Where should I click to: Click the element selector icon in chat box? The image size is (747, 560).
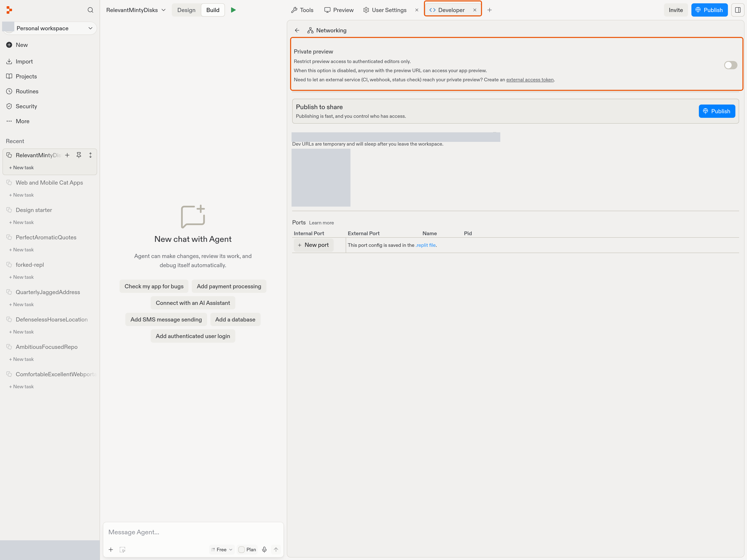[122, 550]
